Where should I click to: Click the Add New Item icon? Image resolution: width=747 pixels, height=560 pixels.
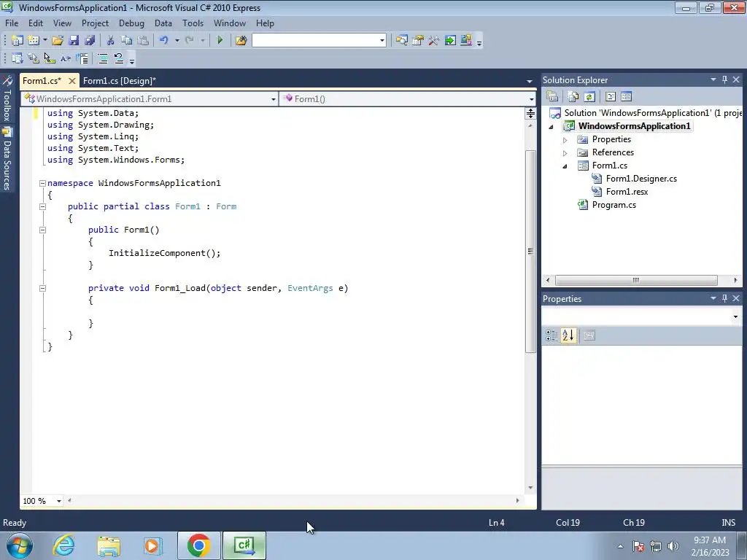(34, 41)
